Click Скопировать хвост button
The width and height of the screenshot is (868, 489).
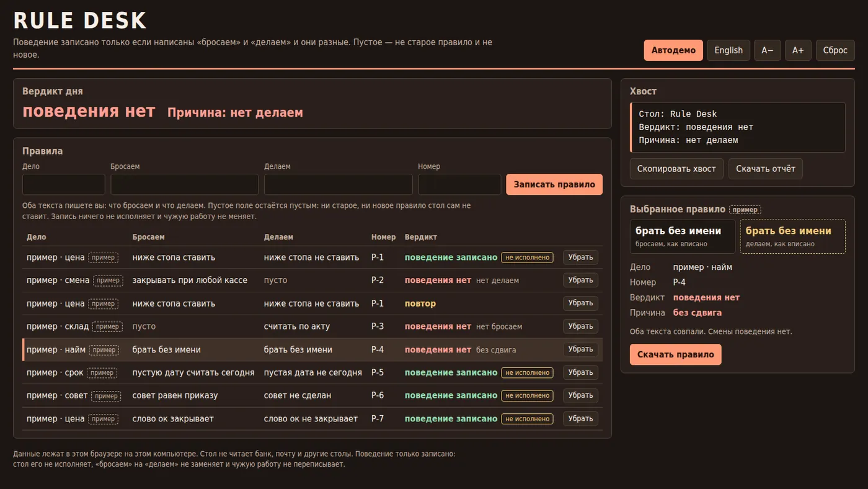[x=676, y=169]
